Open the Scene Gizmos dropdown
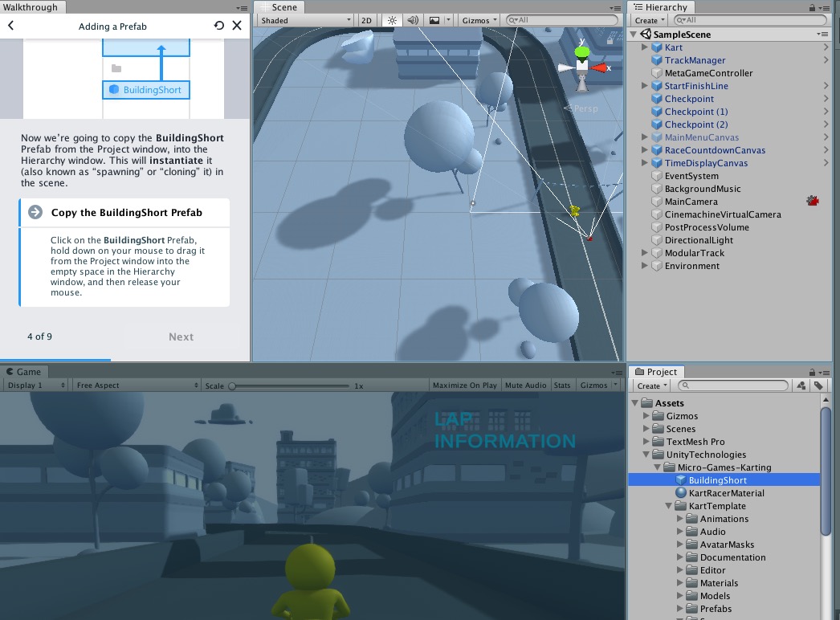 (479, 20)
